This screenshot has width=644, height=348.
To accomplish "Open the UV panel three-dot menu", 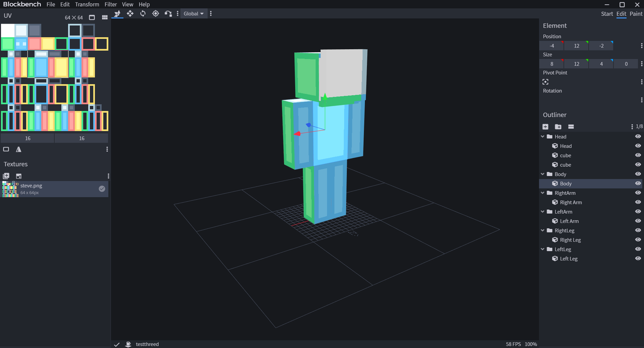I will pyautogui.click(x=107, y=149).
